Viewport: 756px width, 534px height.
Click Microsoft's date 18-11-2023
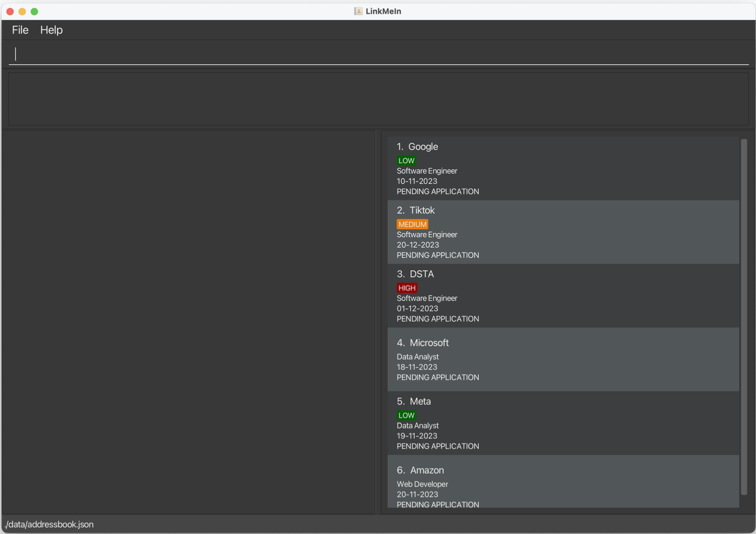(x=417, y=367)
